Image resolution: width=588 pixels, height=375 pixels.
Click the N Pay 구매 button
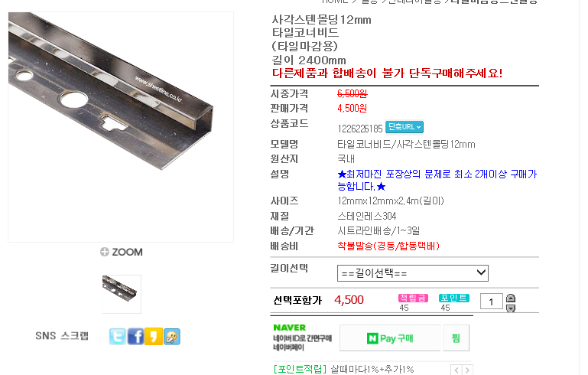tap(390, 338)
